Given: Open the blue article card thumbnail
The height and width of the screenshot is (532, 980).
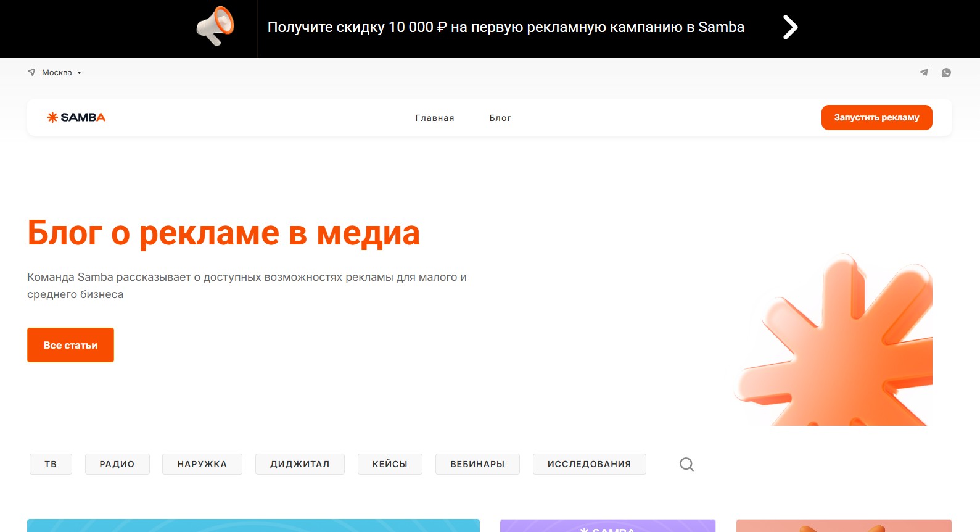Looking at the screenshot, I should coord(253,525).
